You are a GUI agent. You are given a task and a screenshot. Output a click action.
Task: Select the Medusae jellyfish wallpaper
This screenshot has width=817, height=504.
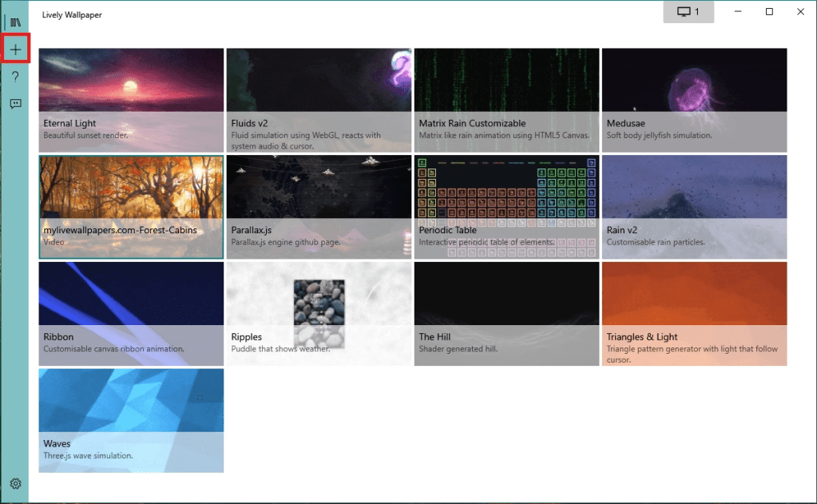pyautogui.click(x=693, y=97)
